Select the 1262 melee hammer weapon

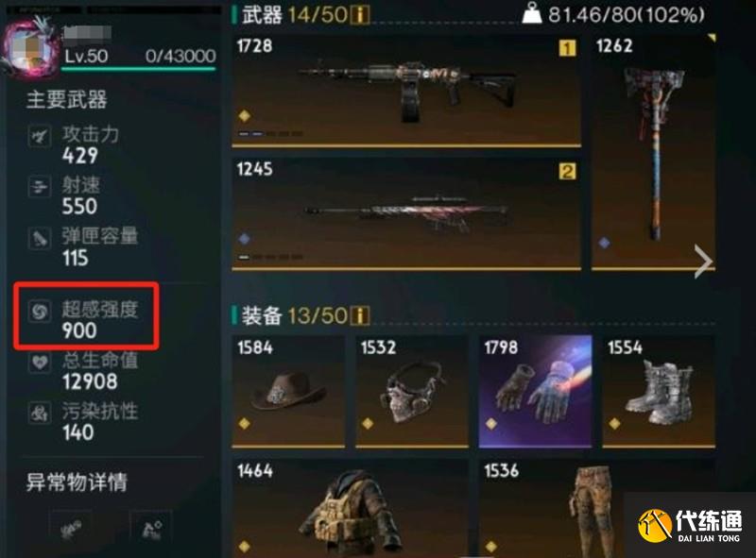pyautogui.click(x=653, y=153)
